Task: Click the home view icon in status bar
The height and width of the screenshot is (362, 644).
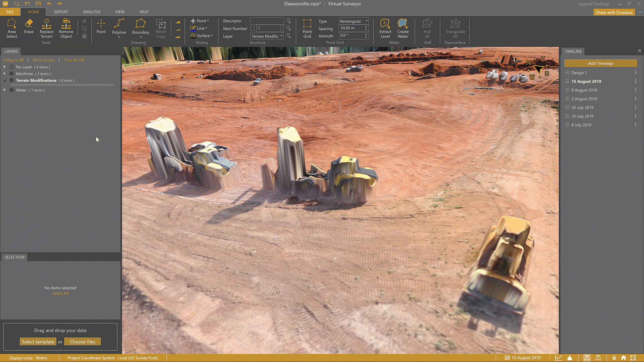Action: coord(623,358)
